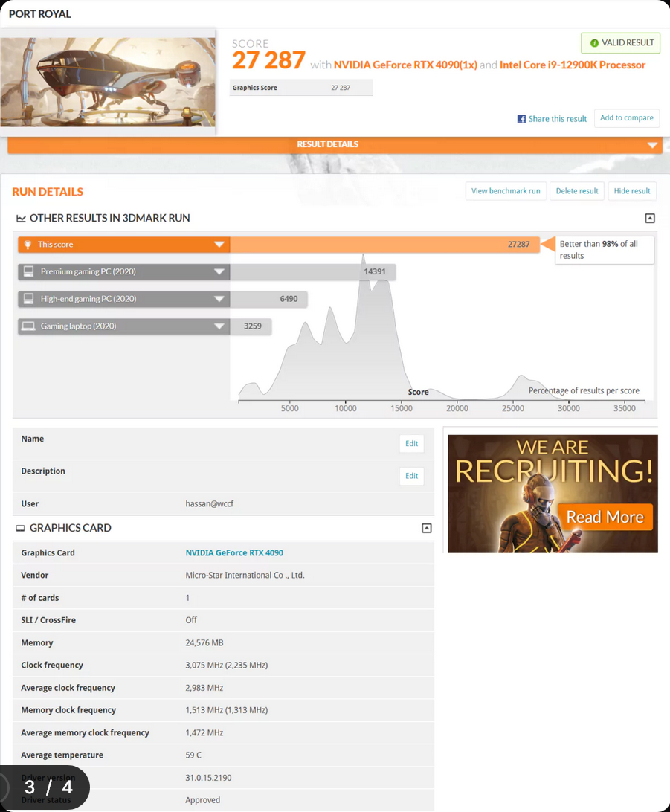The image size is (670, 812).
Task: Click memory value 24,576 MB
Action: 204,643
